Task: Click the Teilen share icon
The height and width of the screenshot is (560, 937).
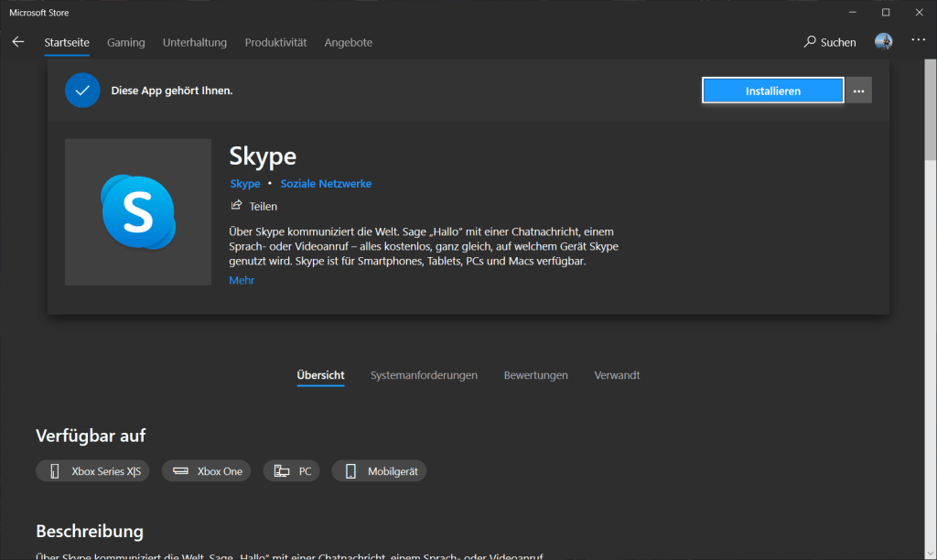Action: pos(237,206)
